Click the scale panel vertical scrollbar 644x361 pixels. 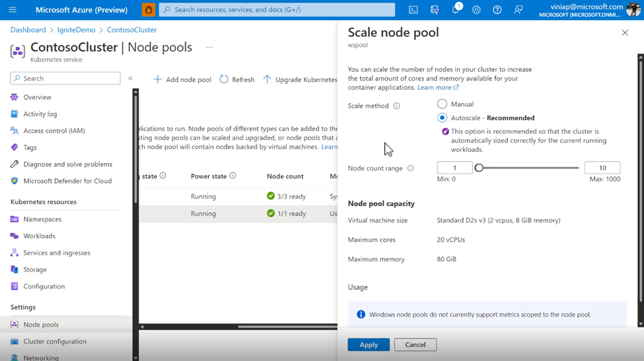640,181
